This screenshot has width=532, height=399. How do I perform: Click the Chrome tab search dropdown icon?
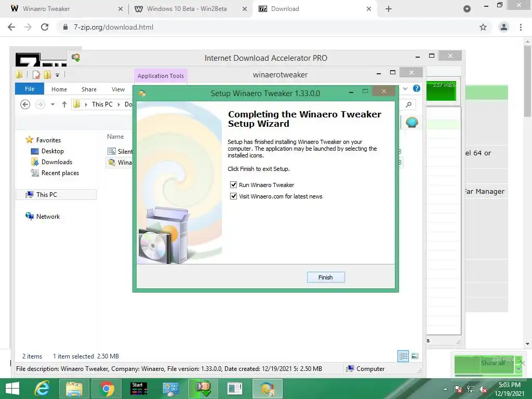[x=467, y=9]
